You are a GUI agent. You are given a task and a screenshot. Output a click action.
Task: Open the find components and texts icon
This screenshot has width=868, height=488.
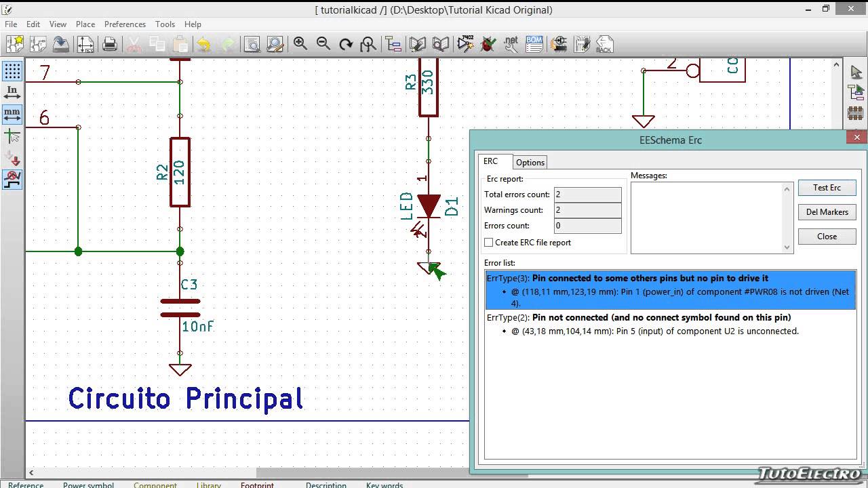[252, 44]
